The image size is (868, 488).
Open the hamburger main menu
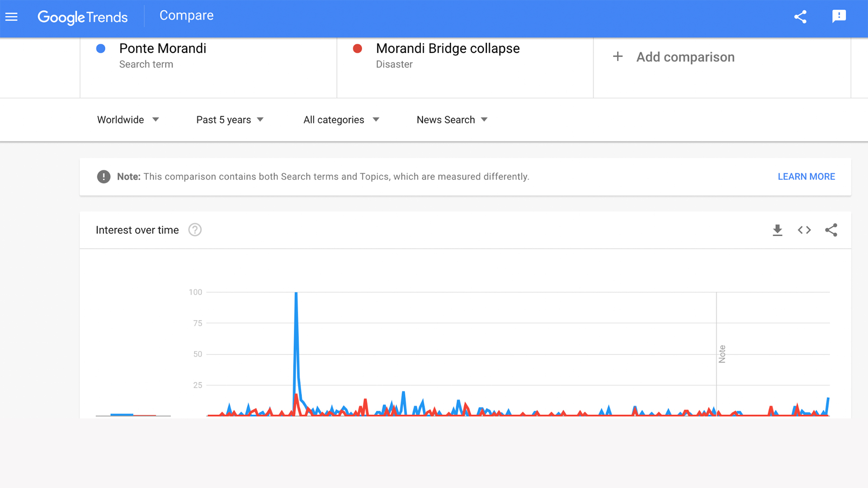click(11, 17)
